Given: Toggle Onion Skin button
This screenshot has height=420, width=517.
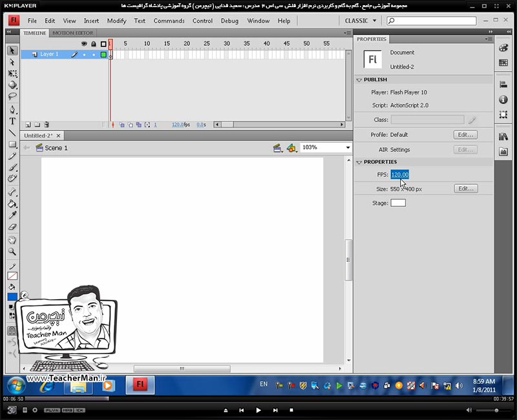Looking at the screenshot, I should pos(121,125).
